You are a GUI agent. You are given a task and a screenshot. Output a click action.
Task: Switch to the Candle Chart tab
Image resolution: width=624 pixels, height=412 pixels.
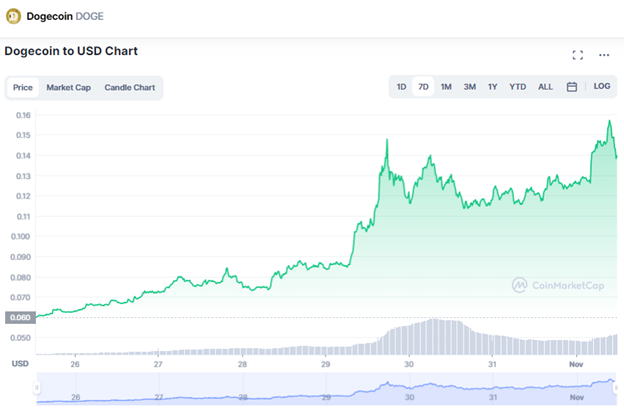tap(130, 88)
